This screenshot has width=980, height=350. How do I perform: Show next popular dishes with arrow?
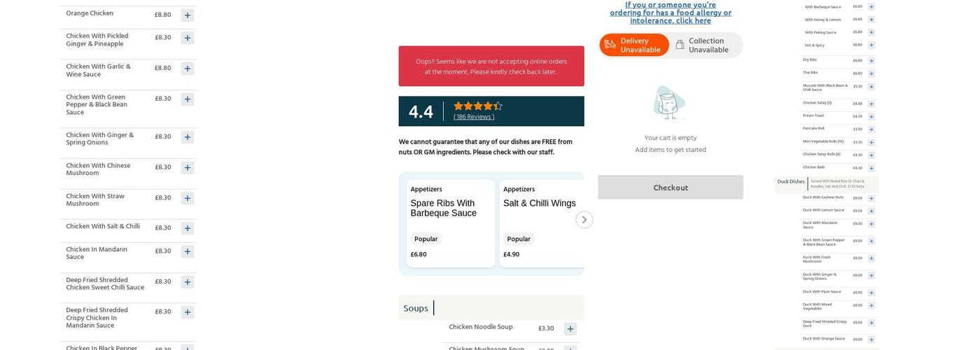point(584,220)
